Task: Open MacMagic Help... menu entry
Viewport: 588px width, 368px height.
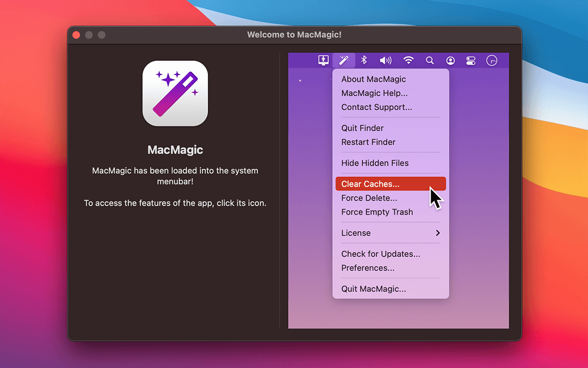Action: pos(374,93)
